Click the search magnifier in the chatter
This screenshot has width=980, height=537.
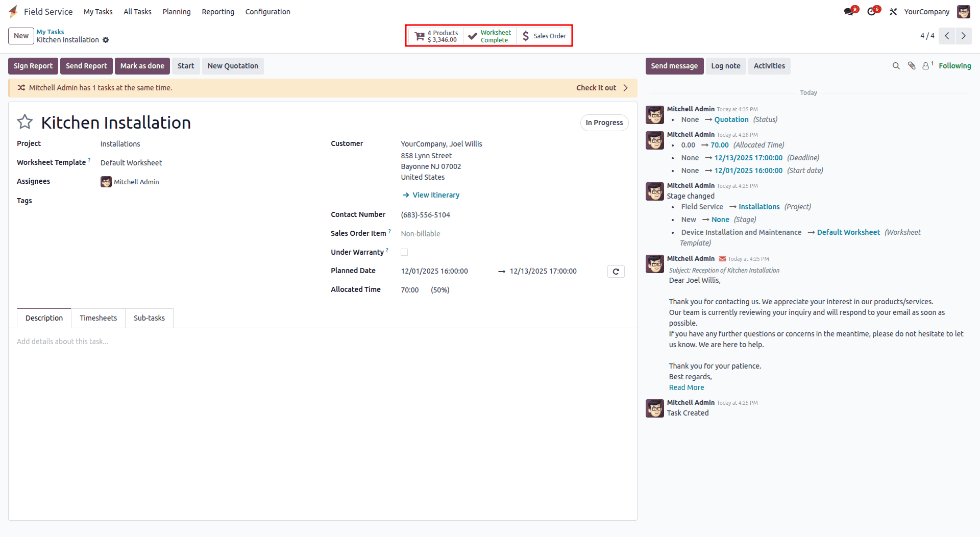(896, 66)
